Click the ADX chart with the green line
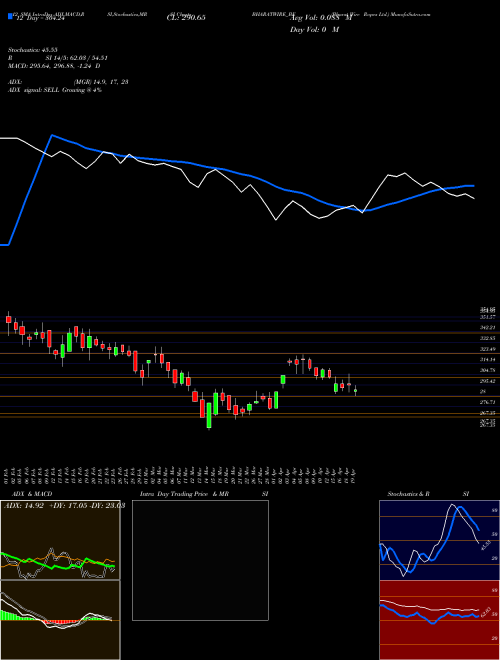 point(60,540)
